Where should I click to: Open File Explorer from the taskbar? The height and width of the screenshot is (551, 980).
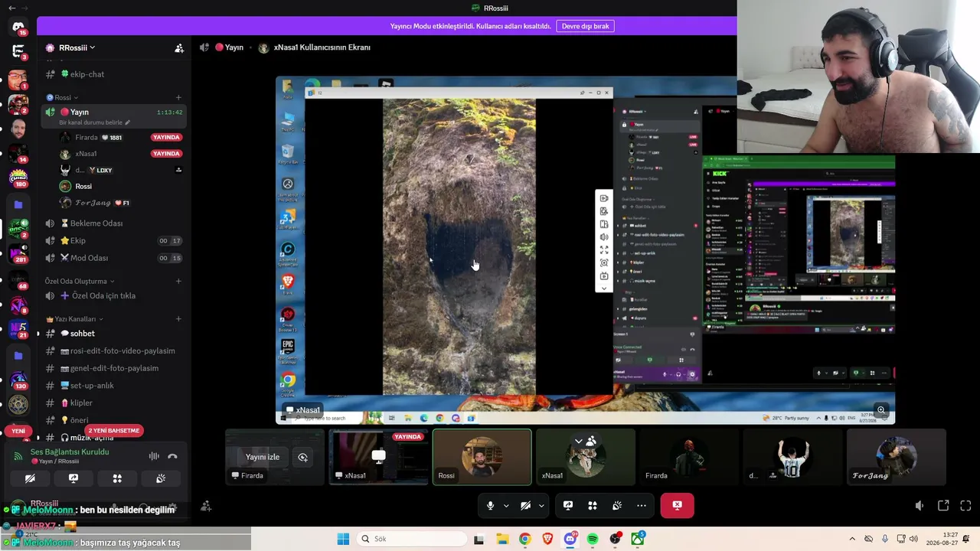(x=502, y=539)
